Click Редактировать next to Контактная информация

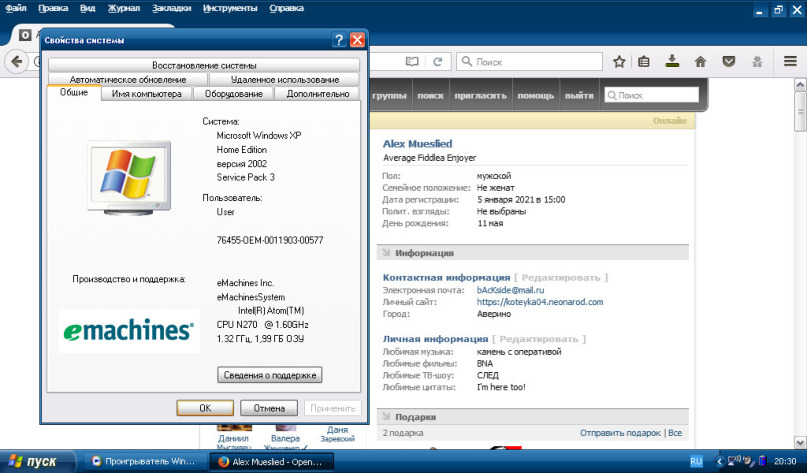tap(560, 277)
